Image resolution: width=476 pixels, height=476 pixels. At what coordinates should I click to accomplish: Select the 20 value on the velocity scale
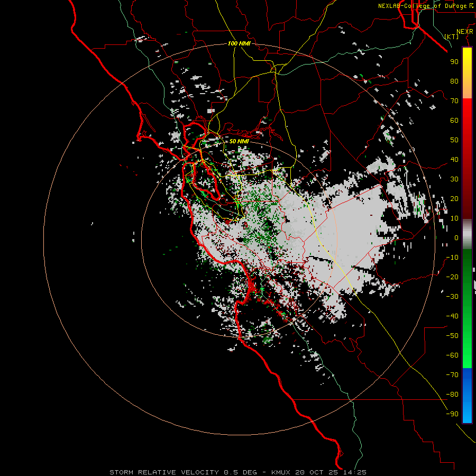[454, 198]
